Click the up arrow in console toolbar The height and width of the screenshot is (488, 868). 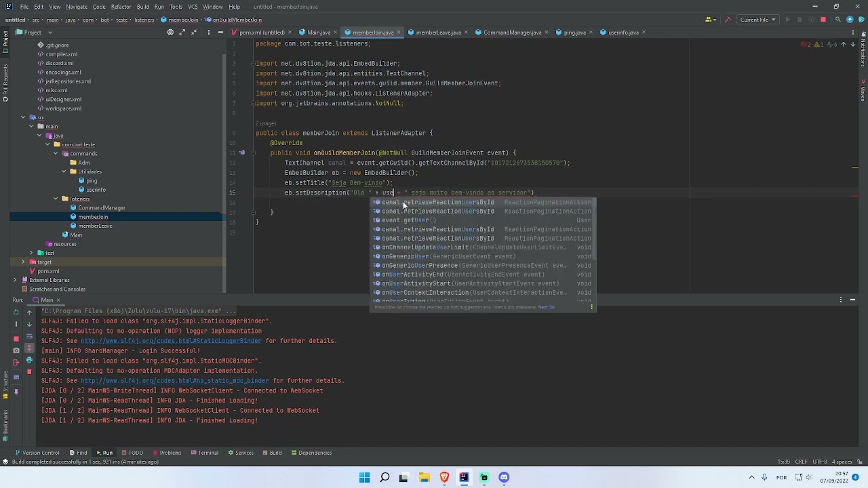[29, 312]
